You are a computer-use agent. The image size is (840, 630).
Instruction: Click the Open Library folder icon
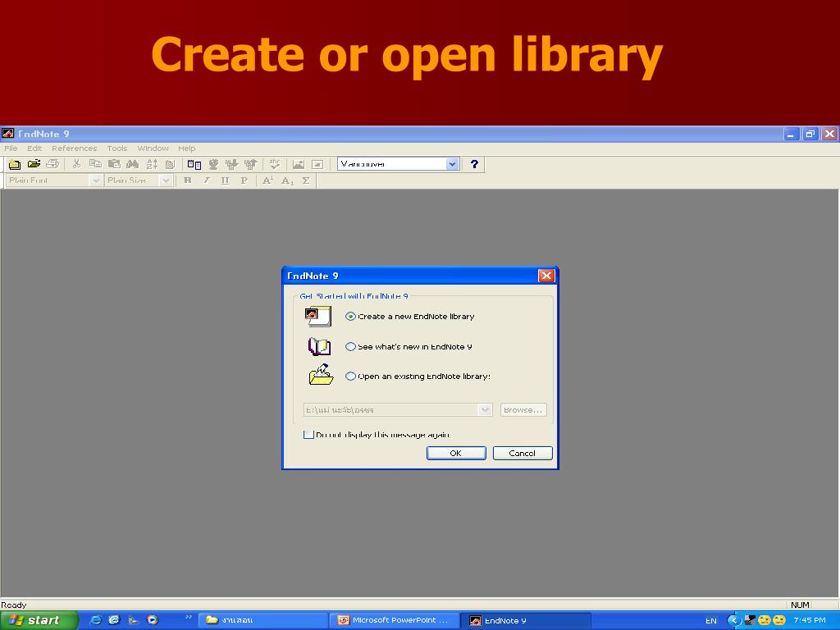coord(34,164)
